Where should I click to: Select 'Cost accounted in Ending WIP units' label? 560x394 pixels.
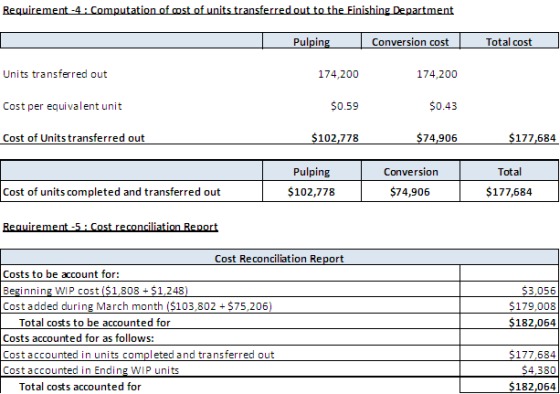91,370
